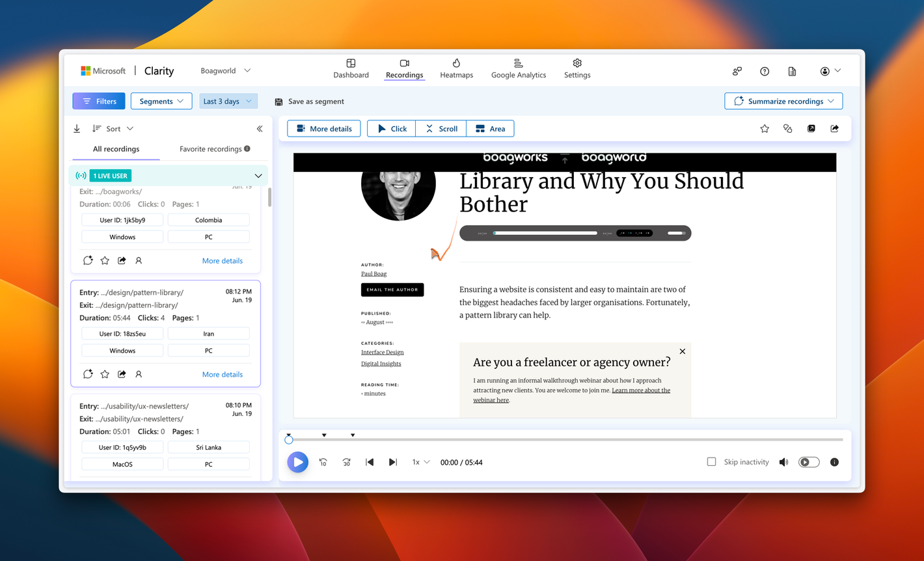Favorite the current recording with the star icon

[765, 128]
